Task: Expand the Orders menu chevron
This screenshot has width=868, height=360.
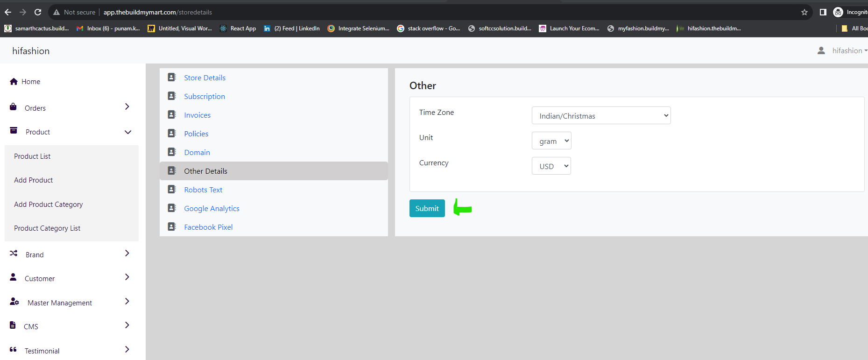Action: click(x=127, y=106)
